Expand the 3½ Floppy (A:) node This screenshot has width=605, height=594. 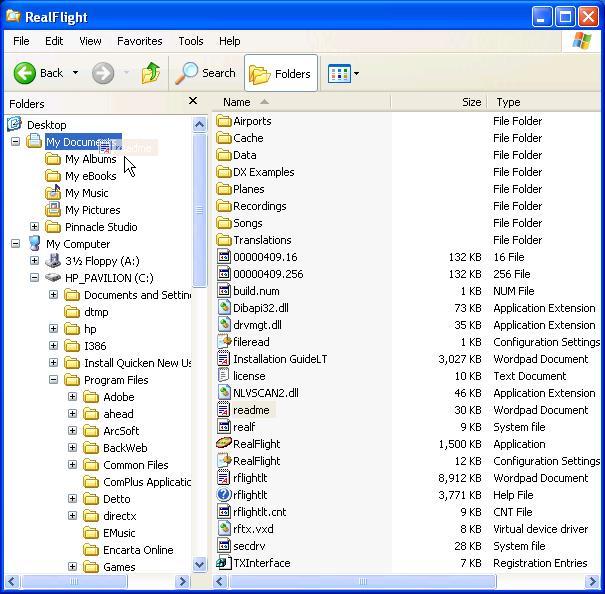click(x=34, y=261)
